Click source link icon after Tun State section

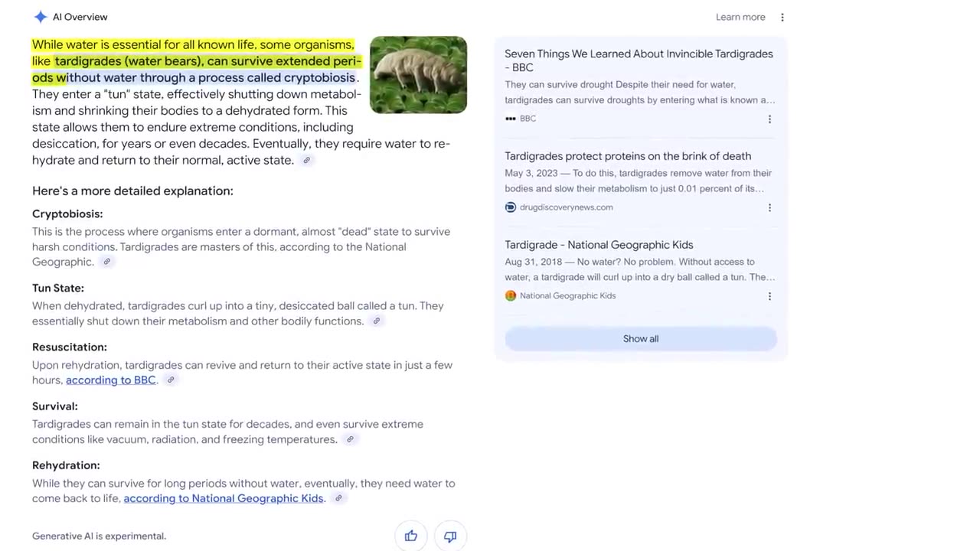coord(376,321)
